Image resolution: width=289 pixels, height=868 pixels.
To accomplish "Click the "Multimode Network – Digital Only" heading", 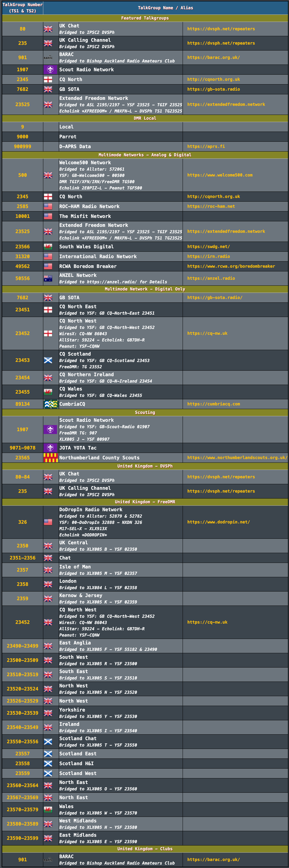I will coord(145,289).
